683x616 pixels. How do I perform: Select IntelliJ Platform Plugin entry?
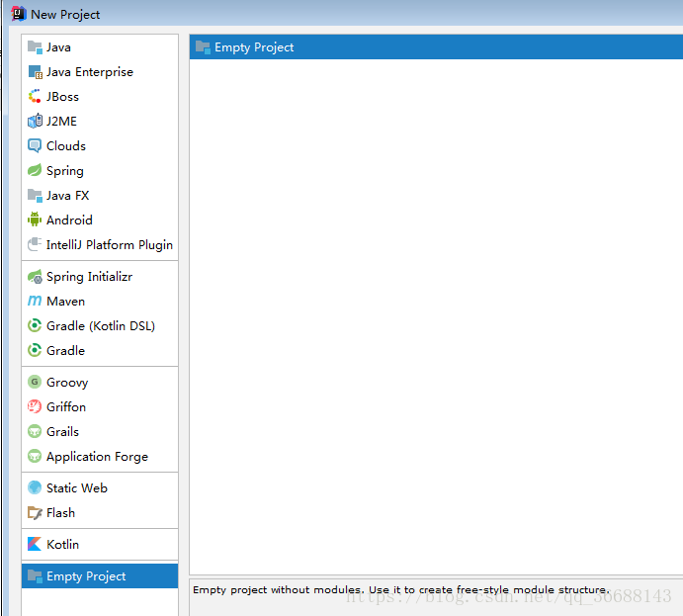(100, 244)
